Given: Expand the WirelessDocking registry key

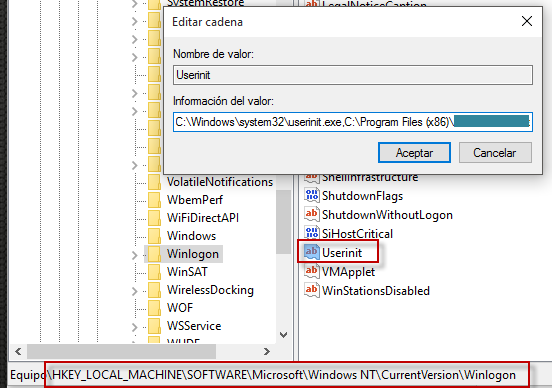Looking at the screenshot, I should [134, 291].
